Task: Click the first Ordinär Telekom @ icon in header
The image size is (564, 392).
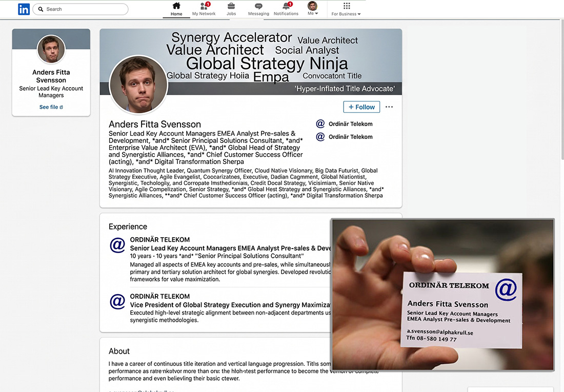Action: pyautogui.click(x=320, y=123)
